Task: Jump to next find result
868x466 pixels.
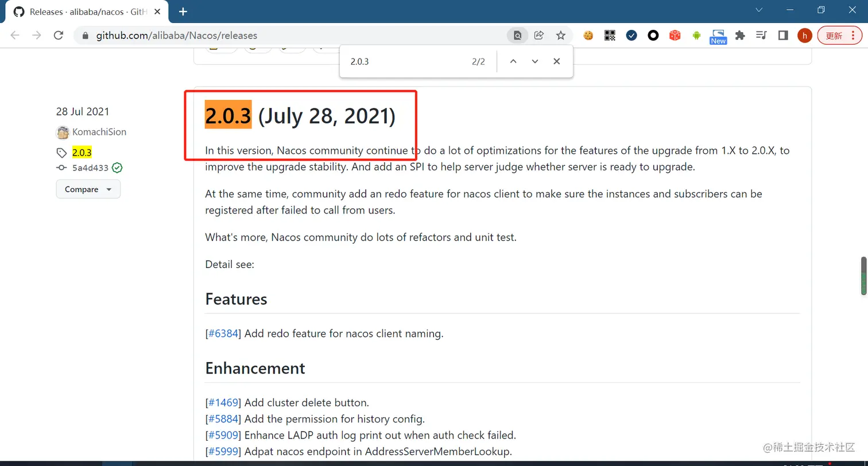Action: tap(535, 61)
